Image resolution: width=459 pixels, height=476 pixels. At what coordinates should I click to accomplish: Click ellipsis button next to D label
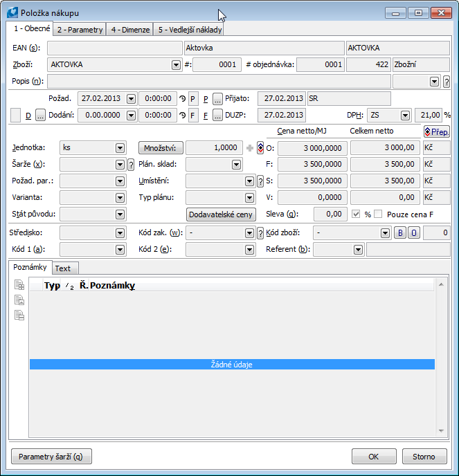click(40, 116)
